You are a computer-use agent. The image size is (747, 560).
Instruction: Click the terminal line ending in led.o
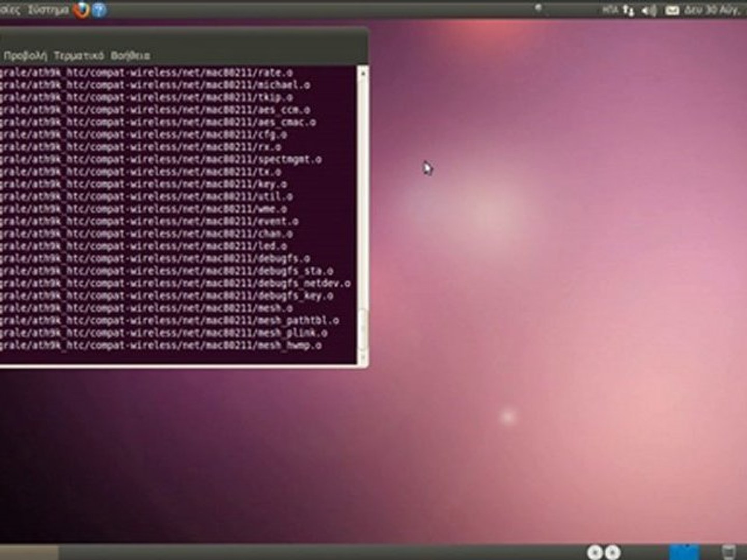pyautogui.click(x=144, y=246)
